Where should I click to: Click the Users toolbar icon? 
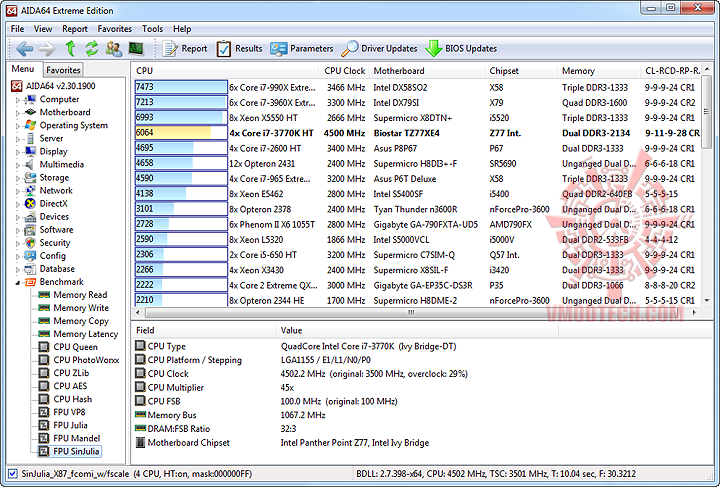pos(114,49)
